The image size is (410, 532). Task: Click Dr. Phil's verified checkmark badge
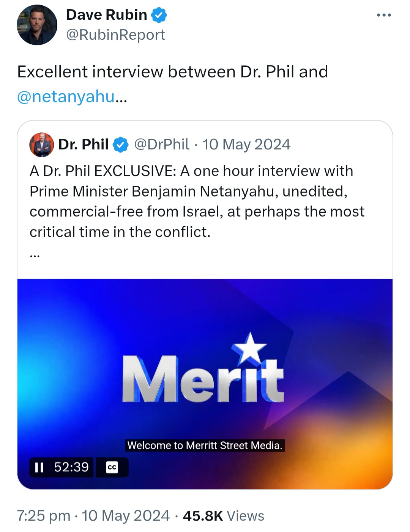(x=121, y=145)
